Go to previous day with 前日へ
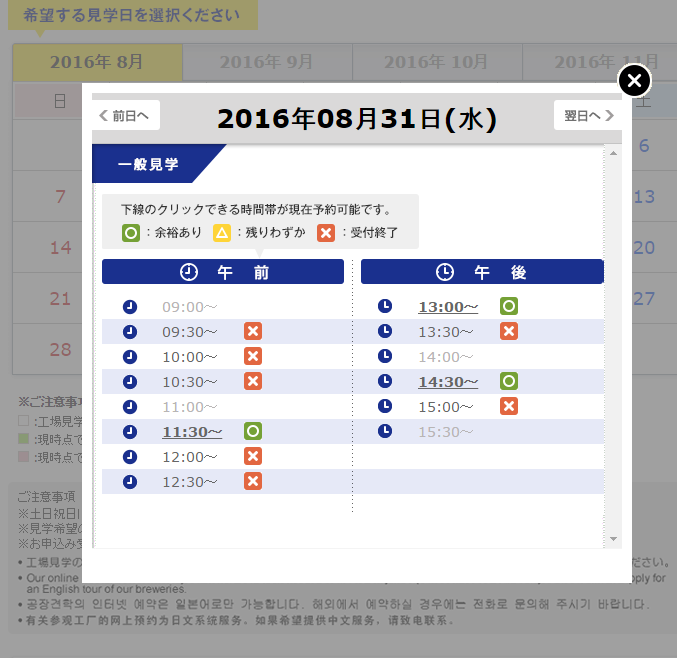 coord(126,115)
